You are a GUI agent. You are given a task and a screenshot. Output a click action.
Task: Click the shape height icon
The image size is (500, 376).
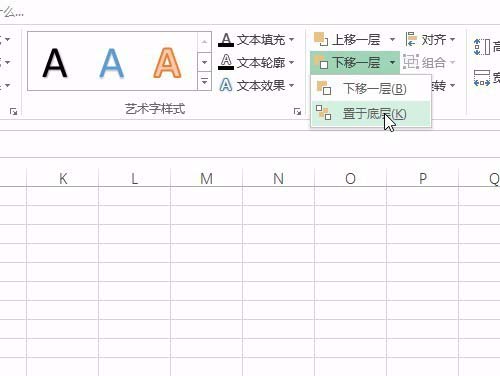pyautogui.click(x=482, y=47)
